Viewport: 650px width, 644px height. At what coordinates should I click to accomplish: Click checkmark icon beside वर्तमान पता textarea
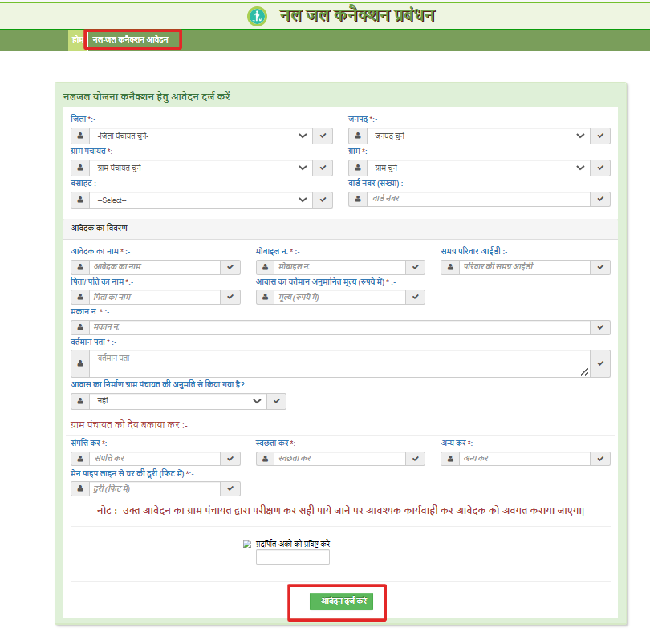[x=600, y=363]
